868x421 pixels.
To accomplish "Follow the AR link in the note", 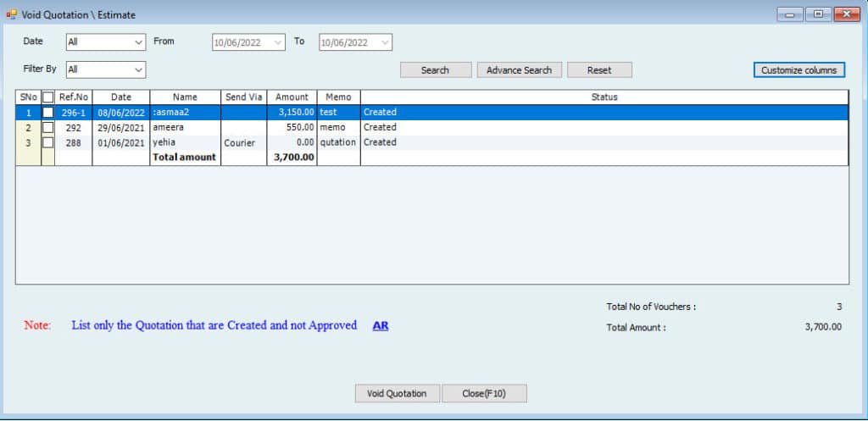I will (x=381, y=325).
